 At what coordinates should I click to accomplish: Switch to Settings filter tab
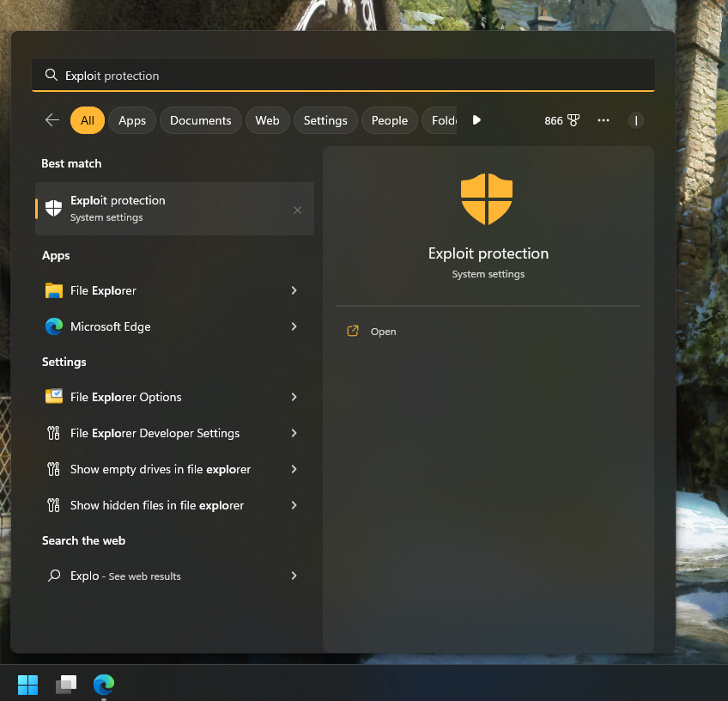pos(325,120)
